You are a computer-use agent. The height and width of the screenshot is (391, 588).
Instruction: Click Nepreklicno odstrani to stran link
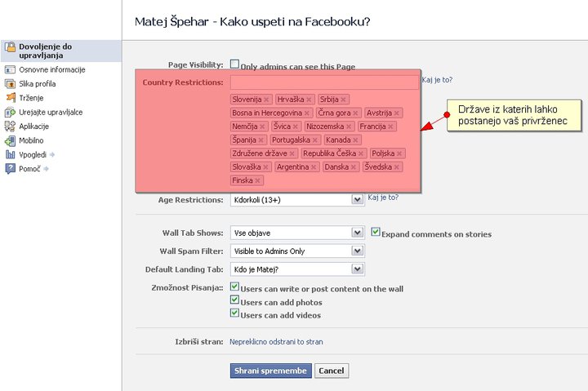pyautogui.click(x=276, y=342)
